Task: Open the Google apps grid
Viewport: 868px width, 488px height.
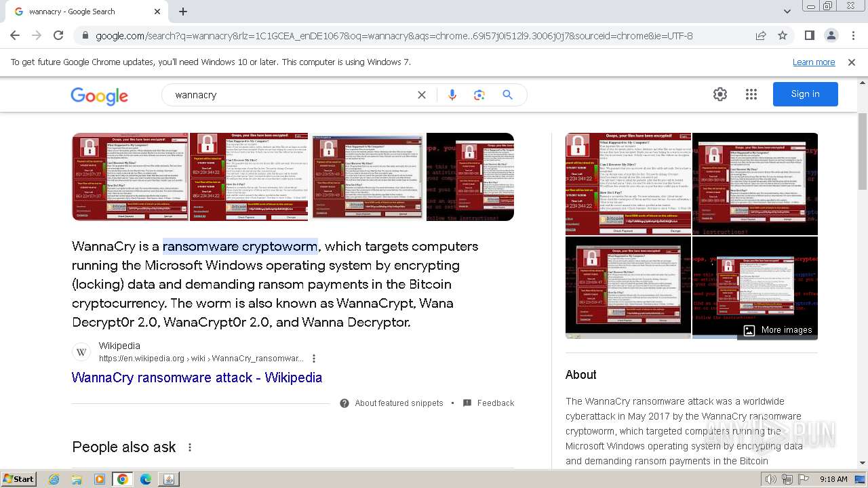Action: click(x=751, y=94)
